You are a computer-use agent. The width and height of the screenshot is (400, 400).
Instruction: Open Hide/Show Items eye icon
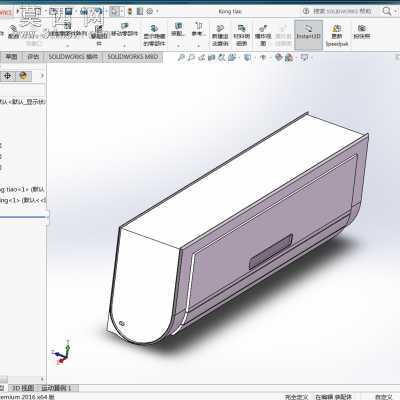coord(263,58)
